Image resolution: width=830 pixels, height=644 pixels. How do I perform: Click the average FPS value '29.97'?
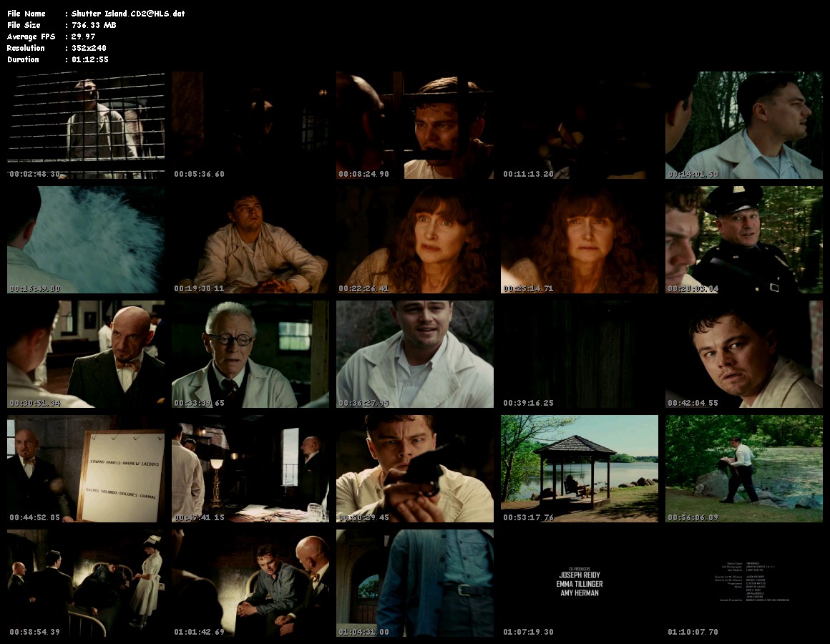(83, 36)
